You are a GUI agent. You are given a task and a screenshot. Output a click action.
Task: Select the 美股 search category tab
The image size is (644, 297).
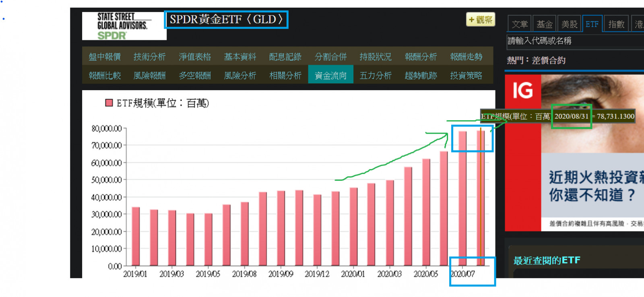click(569, 24)
